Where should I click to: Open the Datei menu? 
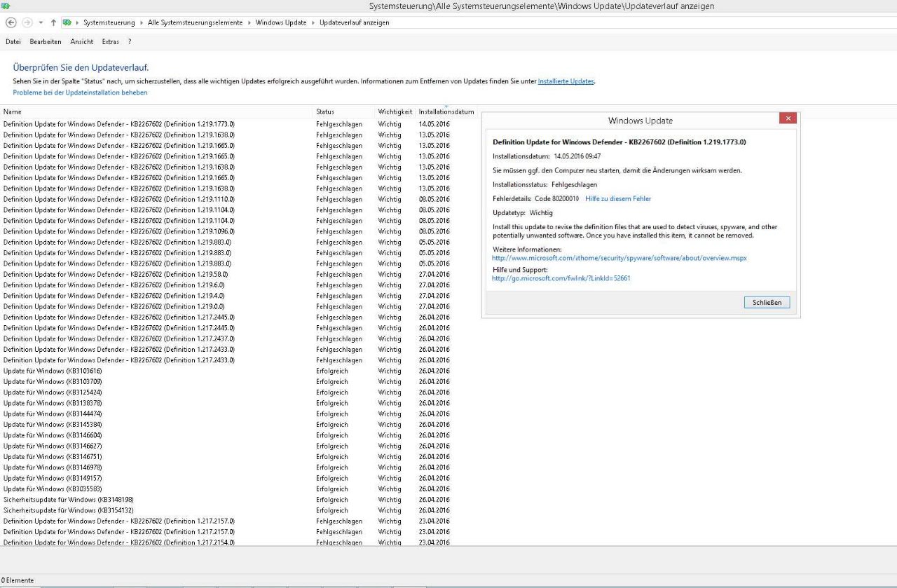click(x=13, y=42)
